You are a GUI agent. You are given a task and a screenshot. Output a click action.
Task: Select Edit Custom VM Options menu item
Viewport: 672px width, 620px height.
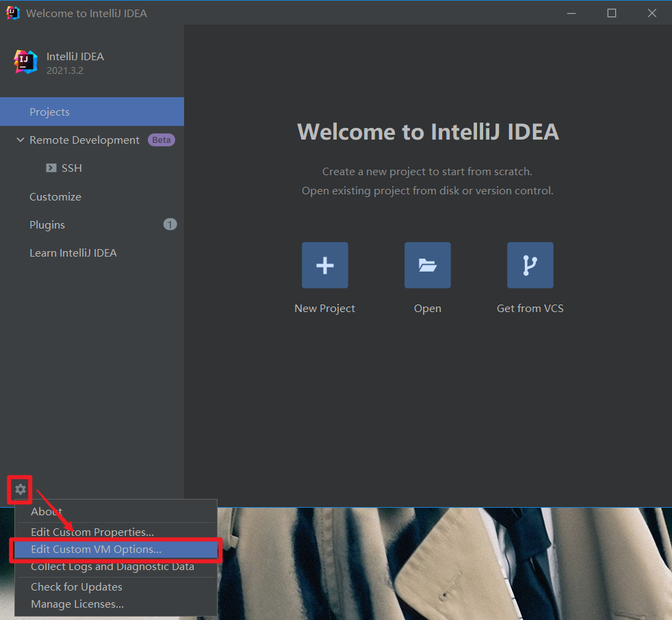pos(116,550)
